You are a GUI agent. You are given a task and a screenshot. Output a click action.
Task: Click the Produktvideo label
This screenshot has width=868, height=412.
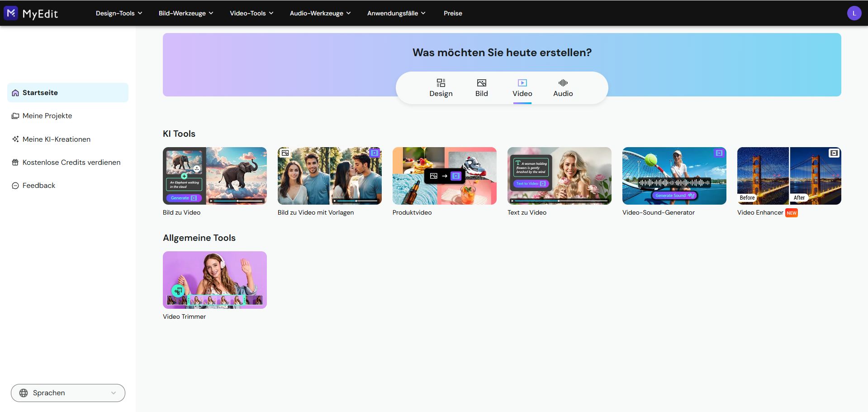coord(412,212)
